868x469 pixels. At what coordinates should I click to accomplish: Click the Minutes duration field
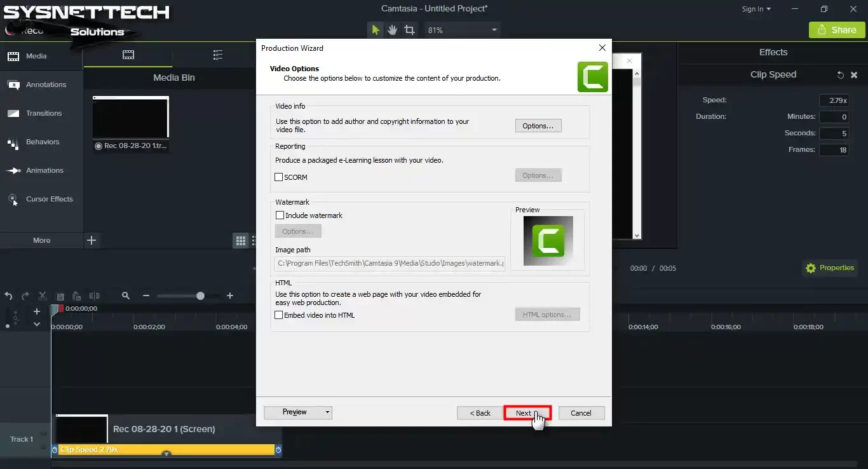point(834,117)
